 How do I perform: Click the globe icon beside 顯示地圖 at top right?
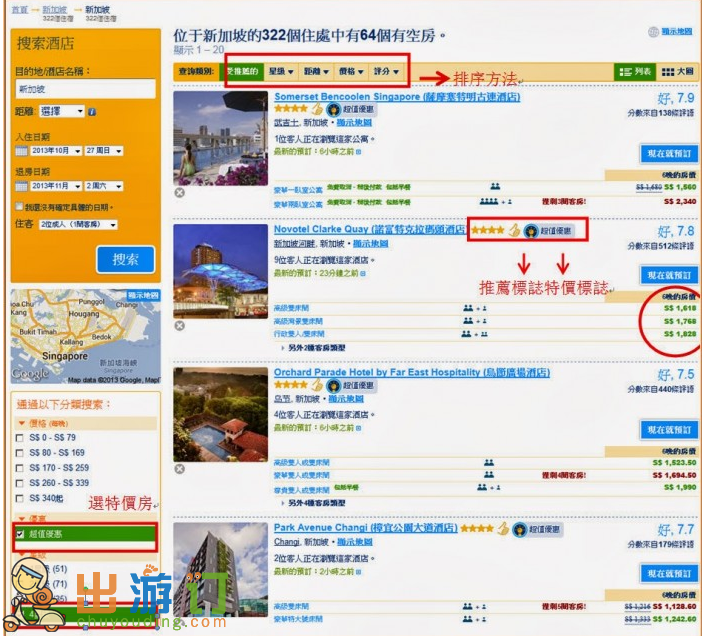tap(653, 32)
